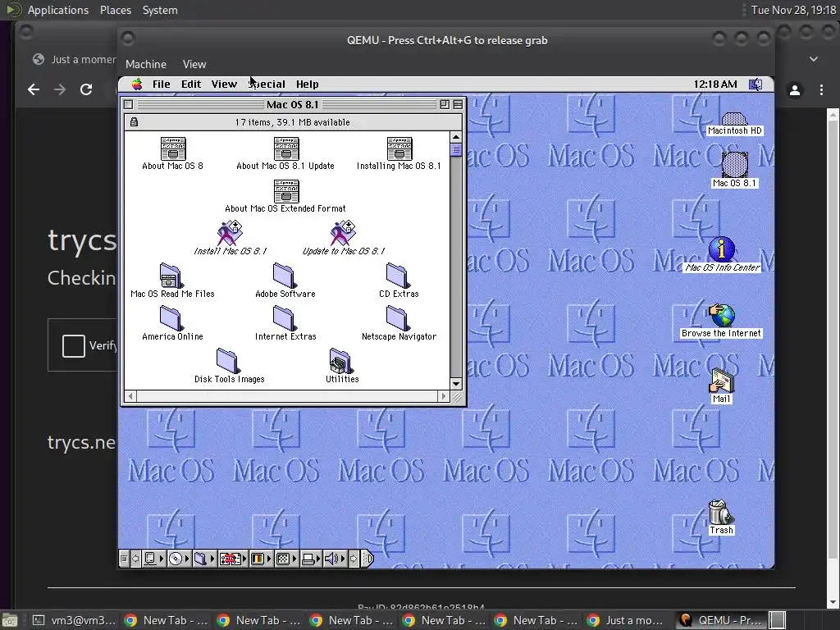This screenshot has height=630, width=840.
Task: Open QEMU window's View menu
Action: tap(194, 64)
